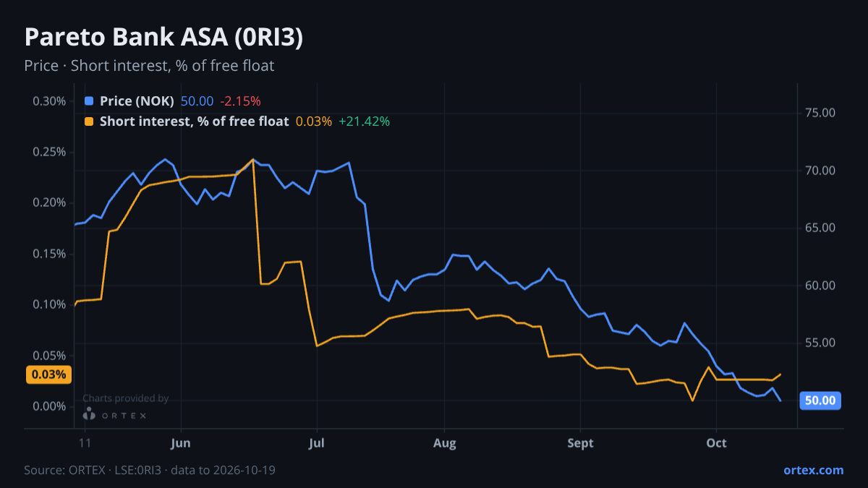Click the 75.00 right axis label
Image resolution: width=868 pixels, height=488 pixels.
pyautogui.click(x=820, y=113)
